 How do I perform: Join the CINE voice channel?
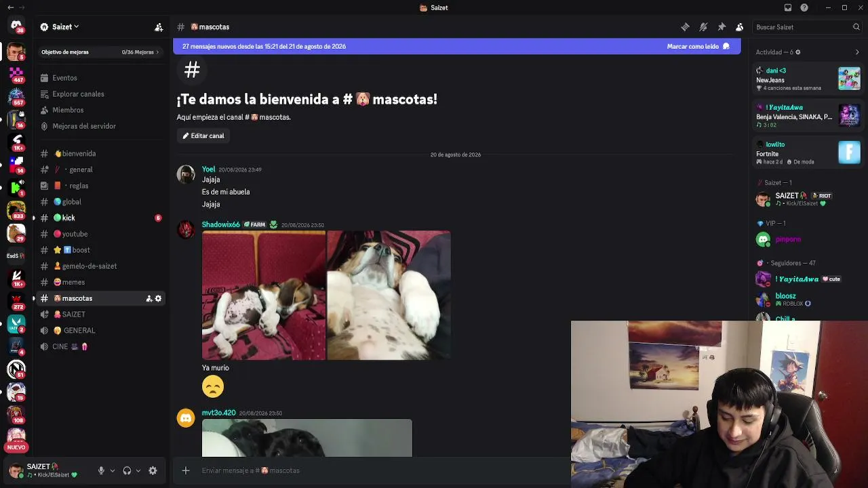pyautogui.click(x=100, y=346)
